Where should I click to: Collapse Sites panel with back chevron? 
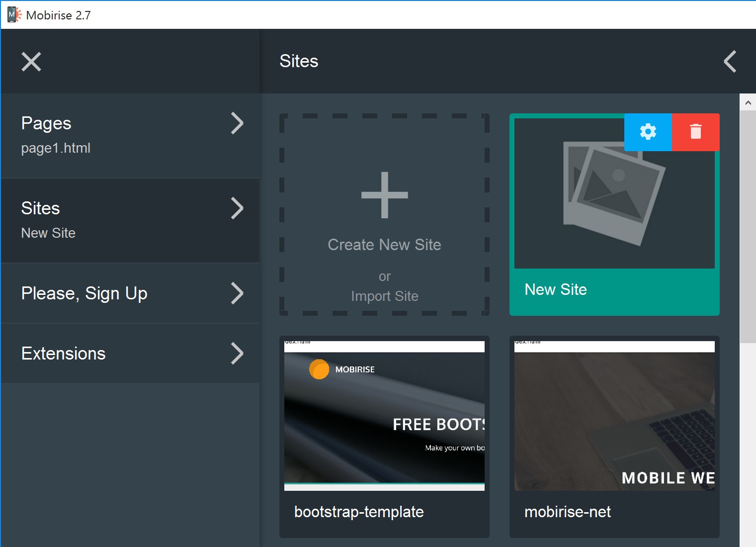coord(730,62)
